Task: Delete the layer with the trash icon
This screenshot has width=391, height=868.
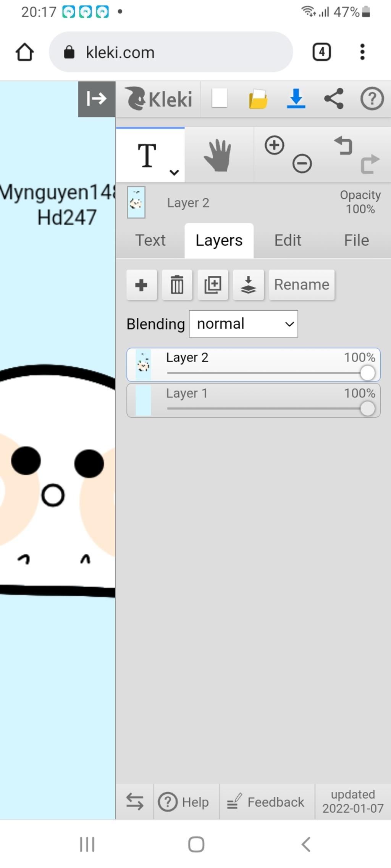Action: point(177,285)
